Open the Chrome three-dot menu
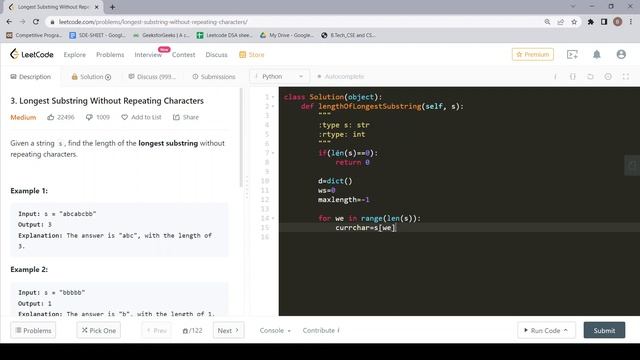Viewport: 640px width, 360px height. (x=631, y=22)
